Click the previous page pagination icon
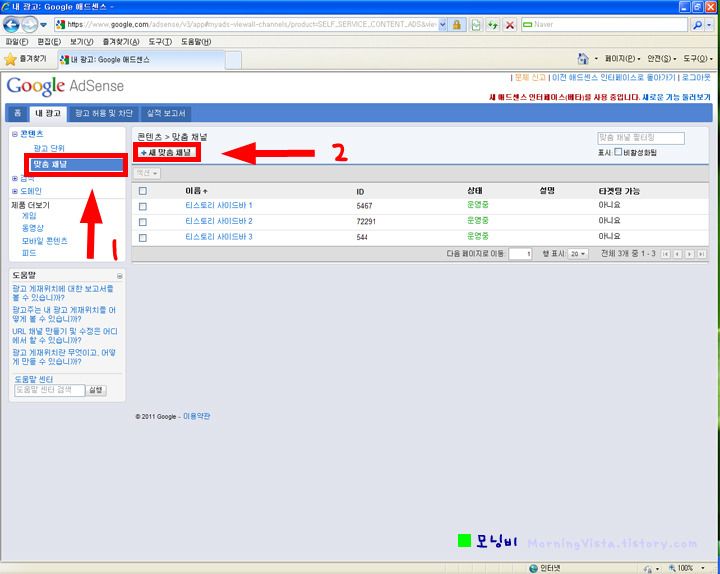 point(677,254)
